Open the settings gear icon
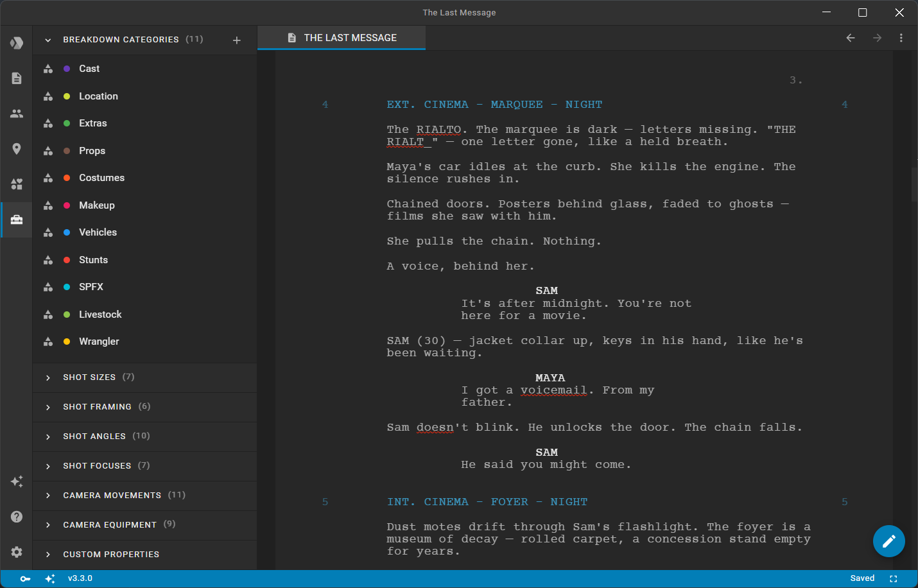Viewport: 918px width, 588px height. [x=17, y=552]
